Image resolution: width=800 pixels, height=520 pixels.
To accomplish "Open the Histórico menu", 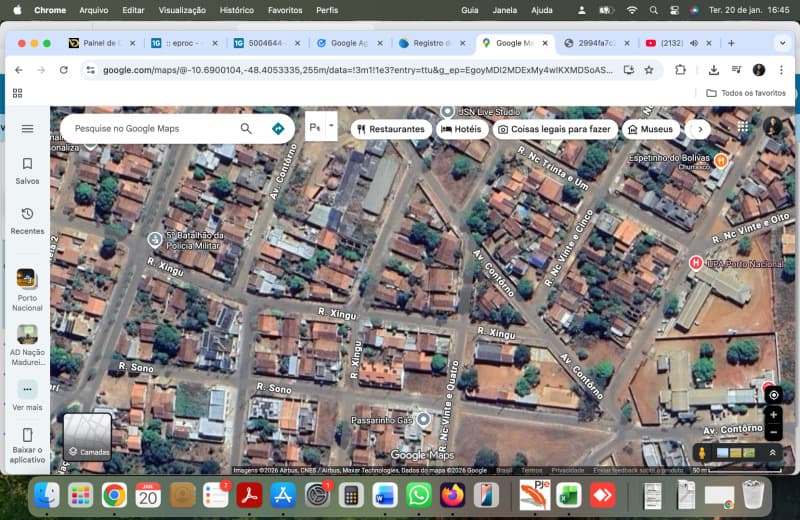I will 236,10.
